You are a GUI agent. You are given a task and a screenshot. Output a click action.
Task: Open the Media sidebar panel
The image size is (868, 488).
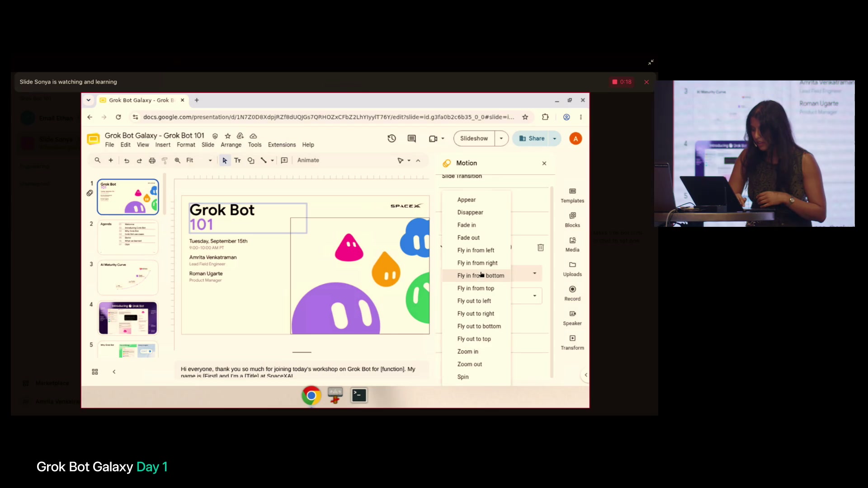[x=572, y=244]
